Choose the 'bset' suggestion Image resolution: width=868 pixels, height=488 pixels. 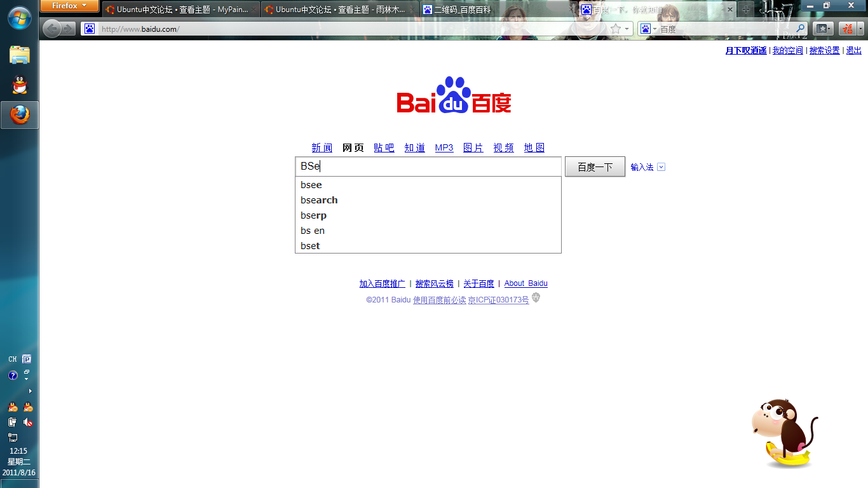428,246
